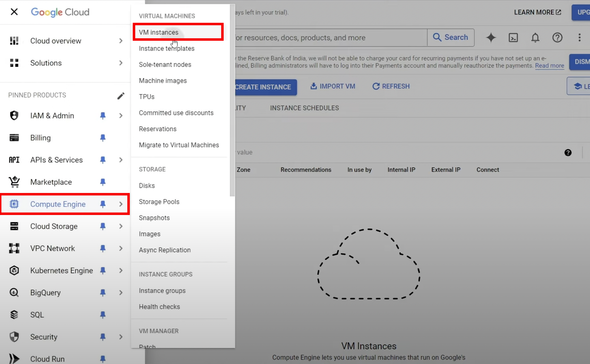
Task: Click the filter help icon
Action: [x=568, y=153]
